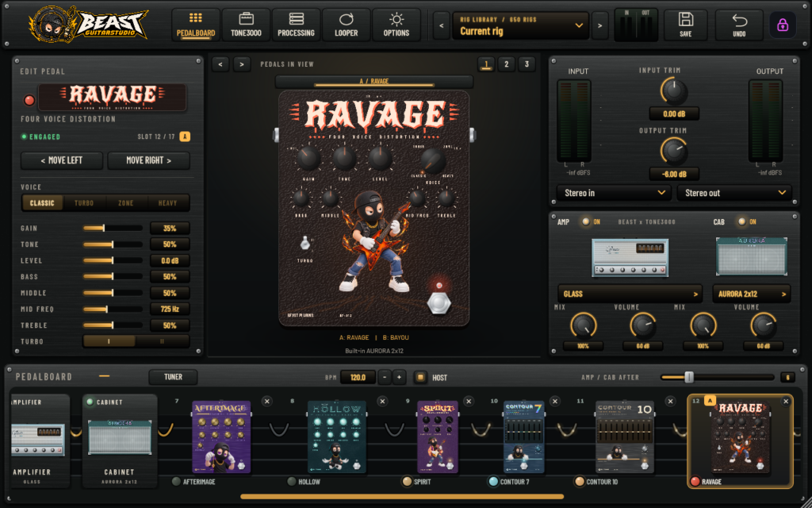The width and height of the screenshot is (812, 508).
Task: Go to previous rig in library
Action: 441,25
